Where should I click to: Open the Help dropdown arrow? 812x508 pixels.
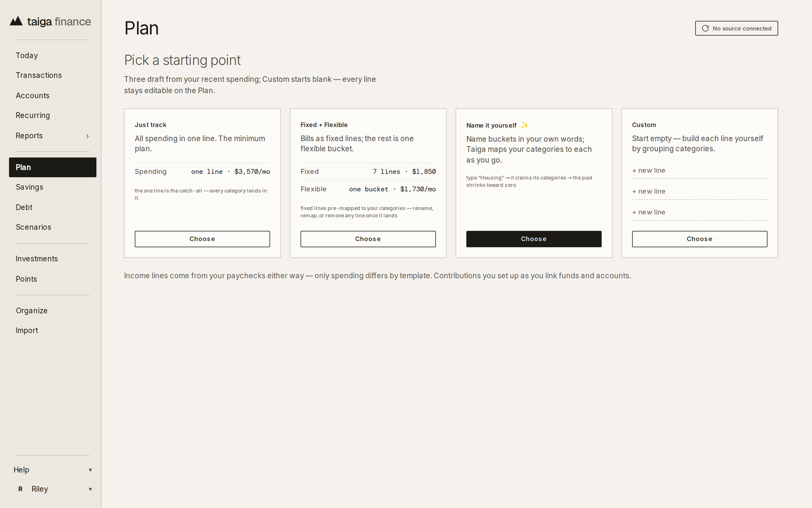point(90,470)
